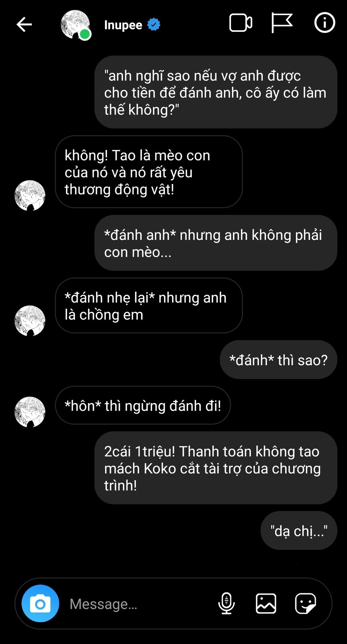Select the '*hôn* thì ngừng đánh đi!' bubble
Screen dimensions: 347x644
pyautogui.click(x=143, y=405)
